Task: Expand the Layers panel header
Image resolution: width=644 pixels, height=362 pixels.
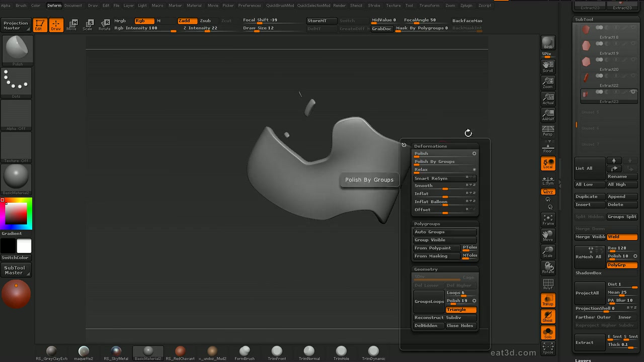Action: tap(583, 360)
